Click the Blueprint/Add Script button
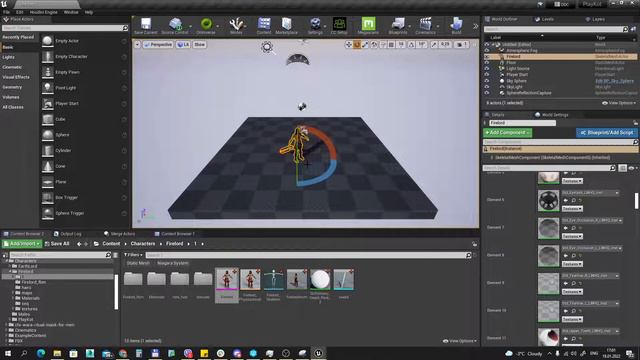Image resolution: width=640 pixels, height=360 pixels. point(607,133)
